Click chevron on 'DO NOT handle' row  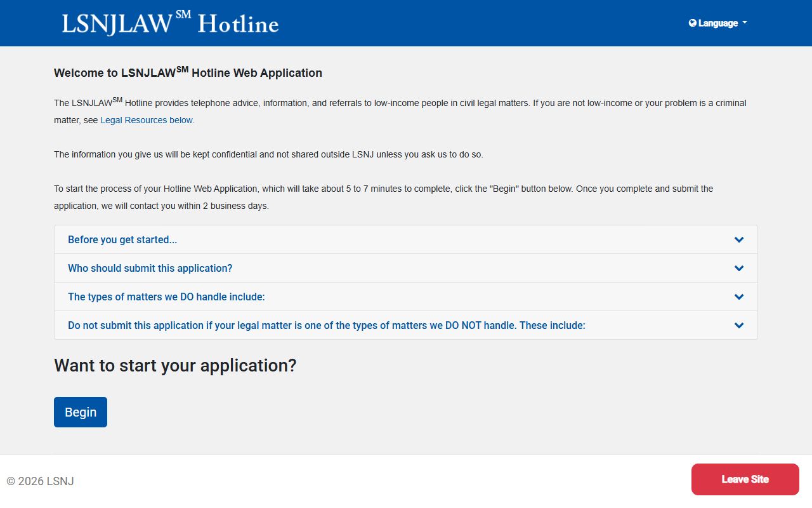click(x=739, y=326)
